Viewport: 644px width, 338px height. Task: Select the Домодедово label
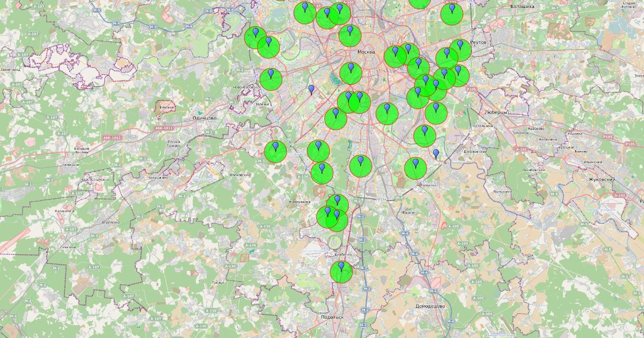430,306
